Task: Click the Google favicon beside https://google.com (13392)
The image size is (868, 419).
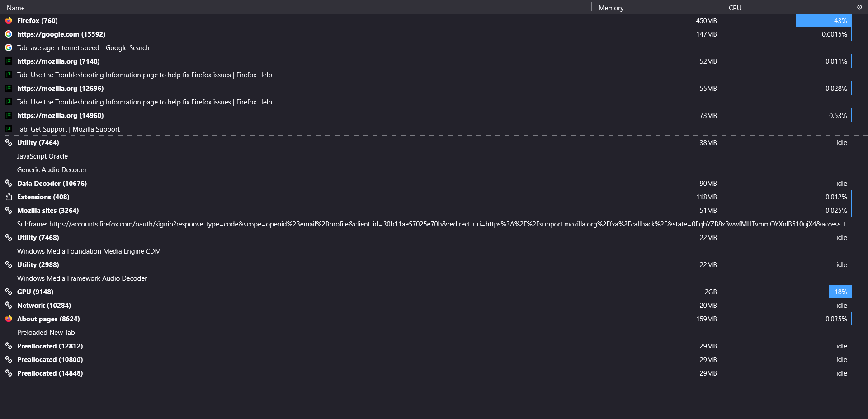Action: click(9, 34)
